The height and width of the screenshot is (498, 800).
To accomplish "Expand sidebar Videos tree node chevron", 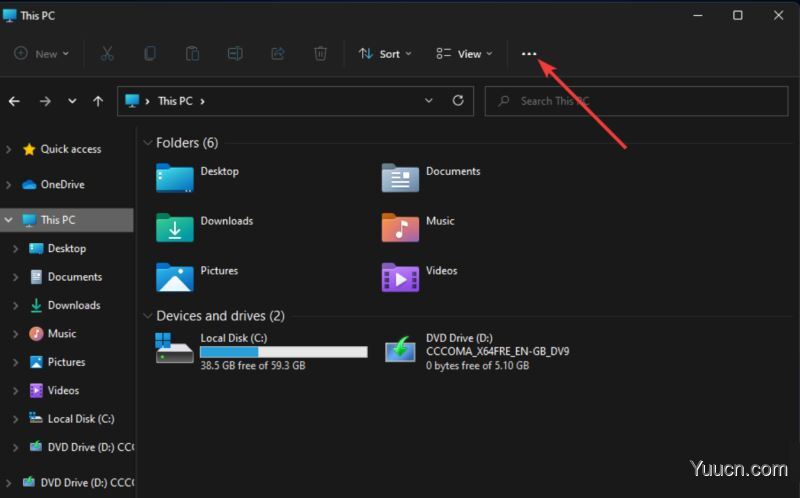I will pos(16,391).
